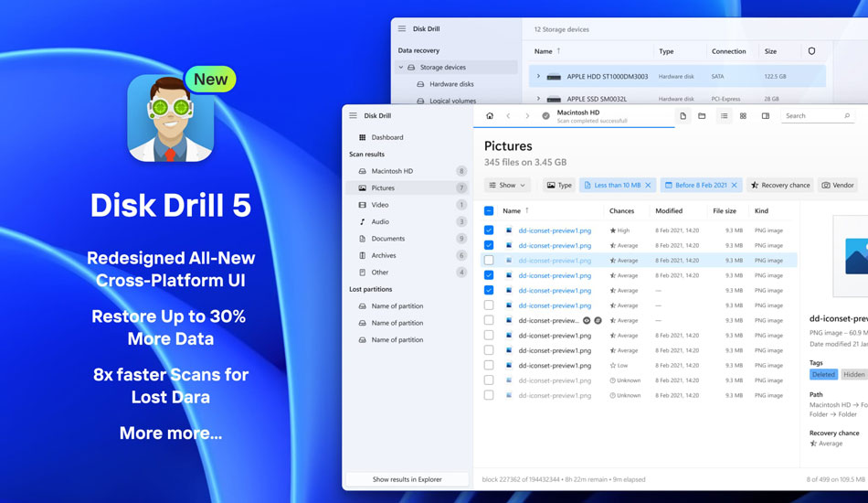The height and width of the screenshot is (503, 868).
Task: Click the Home icon in the toolbar
Action: pos(490,116)
